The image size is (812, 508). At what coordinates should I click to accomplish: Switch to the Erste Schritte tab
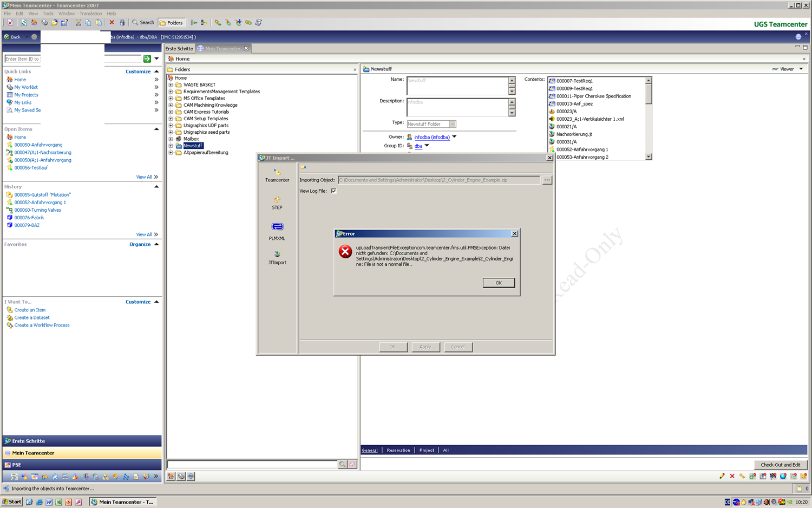(x=179, y=49)
